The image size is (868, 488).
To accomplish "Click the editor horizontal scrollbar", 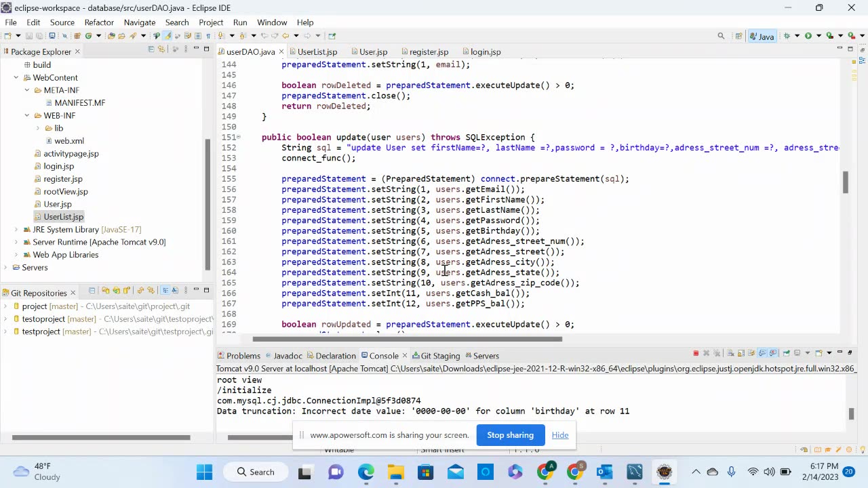I will 407,340.
